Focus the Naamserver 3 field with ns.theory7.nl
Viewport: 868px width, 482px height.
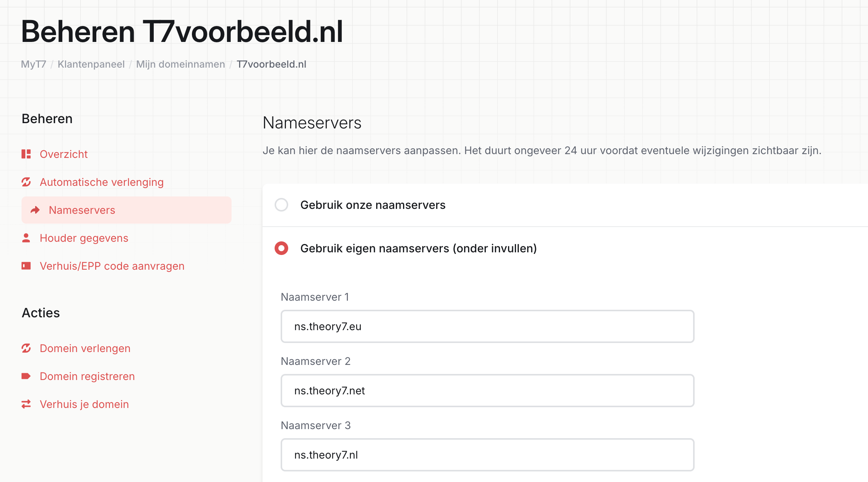click(x=488, y=455)
